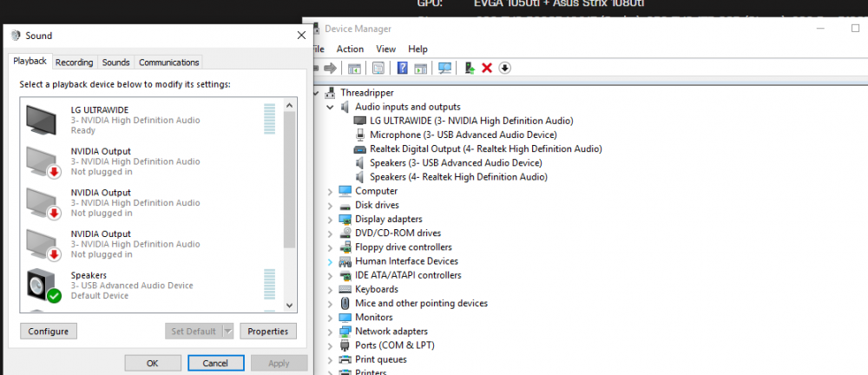
Task: Click the blue Help question mark icon
Action: pyautogui.click(x=403, y=68)
